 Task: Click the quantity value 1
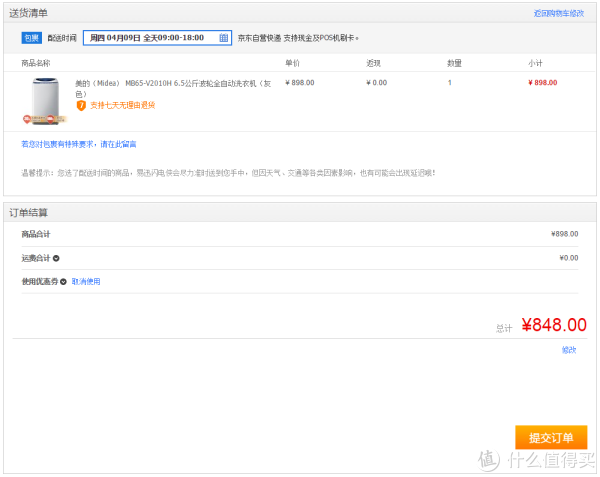point(450,83)
